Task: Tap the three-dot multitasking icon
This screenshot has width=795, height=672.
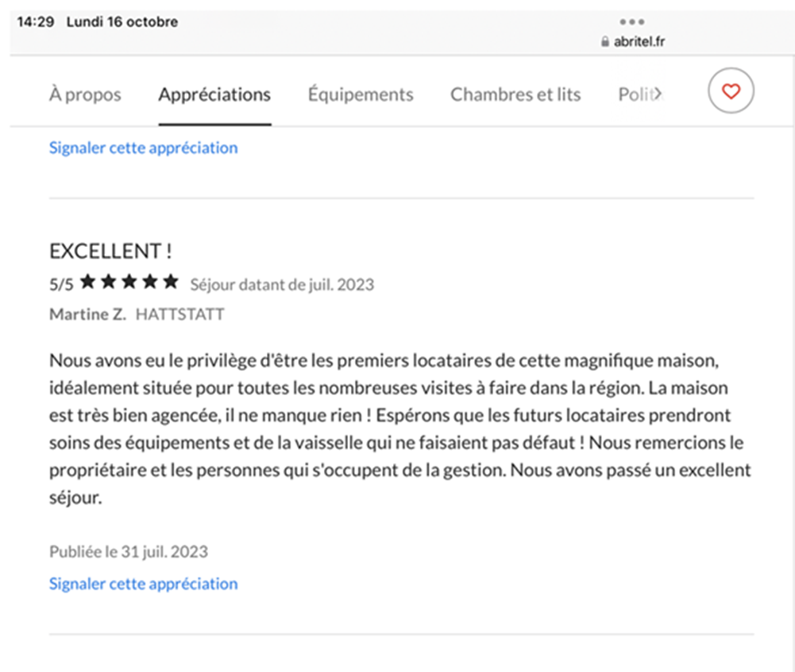Action: pos(632,22)
